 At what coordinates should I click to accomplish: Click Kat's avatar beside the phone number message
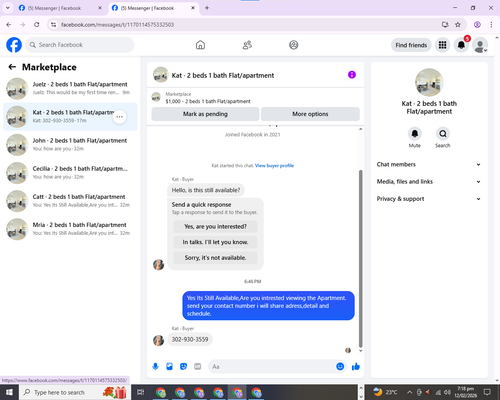coord(158,340)
